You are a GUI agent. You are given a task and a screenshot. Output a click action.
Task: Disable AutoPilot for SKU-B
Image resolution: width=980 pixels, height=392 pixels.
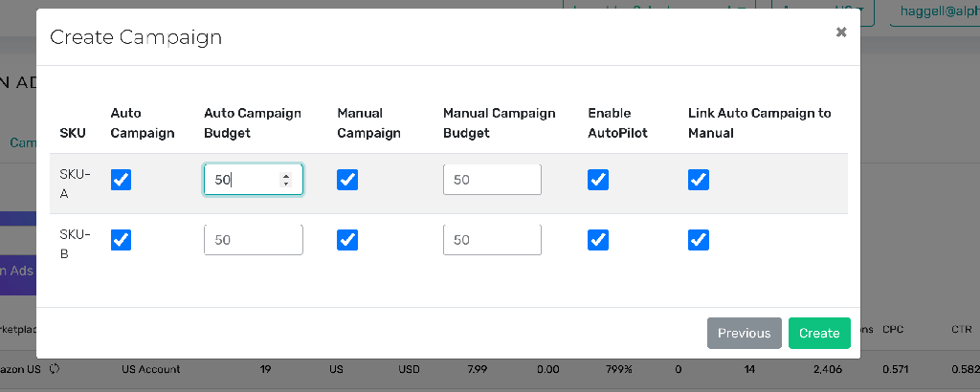[598, 240]
